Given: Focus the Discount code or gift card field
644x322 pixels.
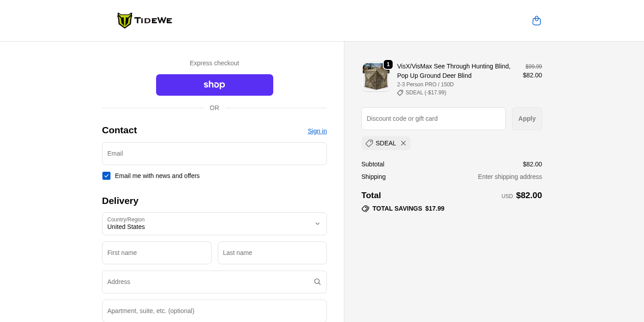Looking at the screenshot, I should coord(433,119).
